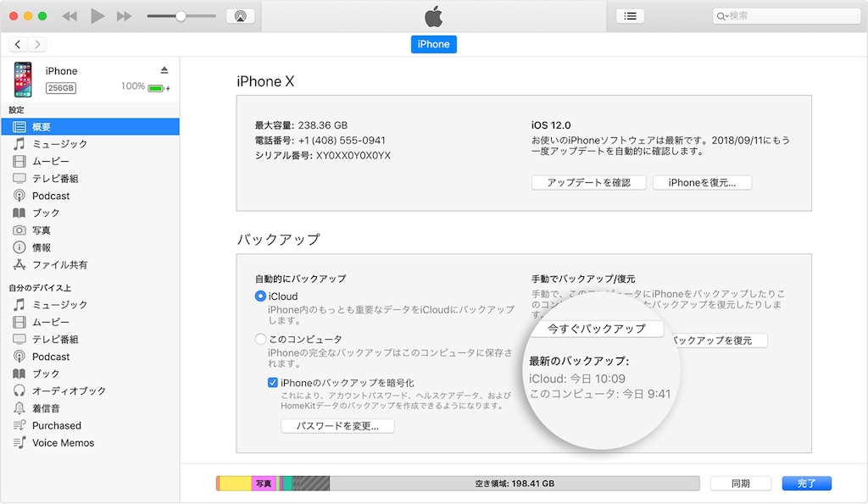Go back with the left chevron
This screenshot has height=504, width=868.
pos(18,44)
